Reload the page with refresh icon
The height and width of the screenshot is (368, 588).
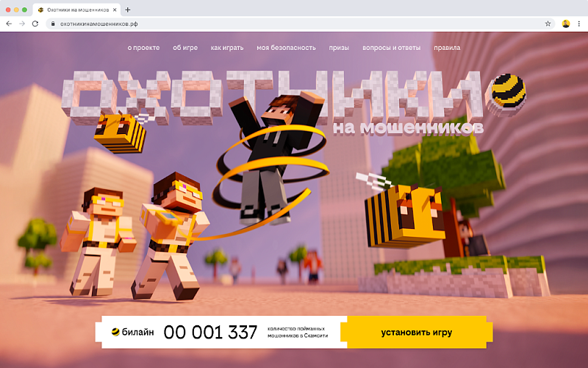coord(35,24)
